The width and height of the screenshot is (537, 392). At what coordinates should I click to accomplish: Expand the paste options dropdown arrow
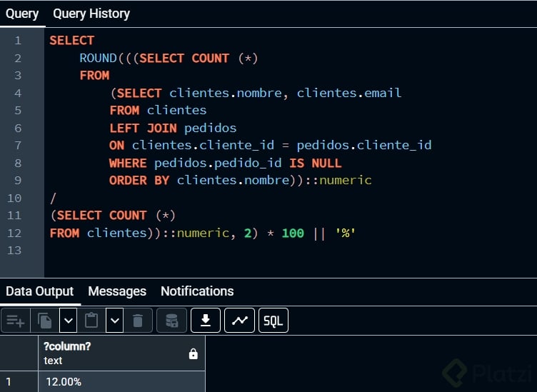tap(114, 321)
